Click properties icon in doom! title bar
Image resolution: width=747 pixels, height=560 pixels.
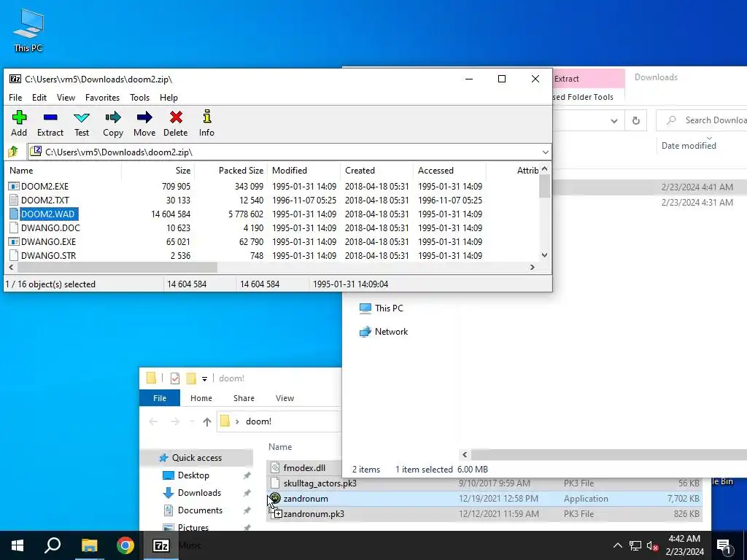pyautogui.click(x=175, y=378)
